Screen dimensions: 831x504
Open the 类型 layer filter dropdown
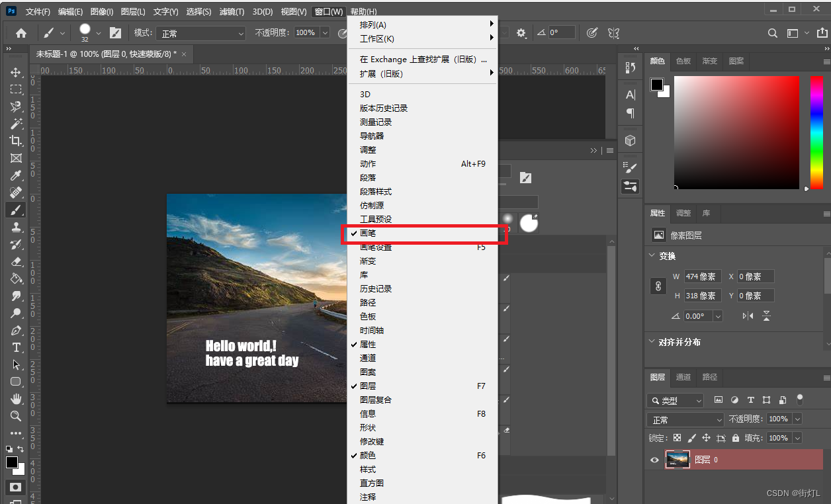click(675, 401)
